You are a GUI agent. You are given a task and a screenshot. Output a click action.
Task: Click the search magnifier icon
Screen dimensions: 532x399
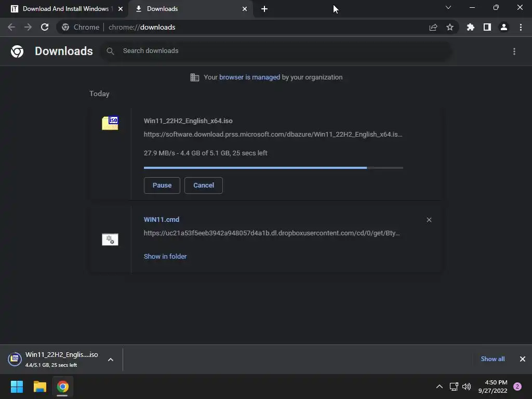[110, 51]
